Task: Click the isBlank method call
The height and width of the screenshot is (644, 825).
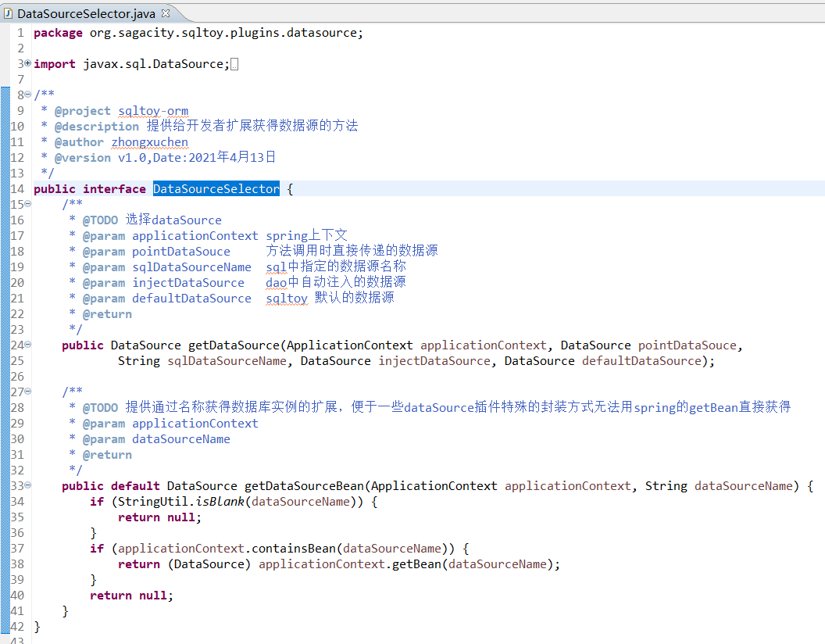Action: [220, 502]
